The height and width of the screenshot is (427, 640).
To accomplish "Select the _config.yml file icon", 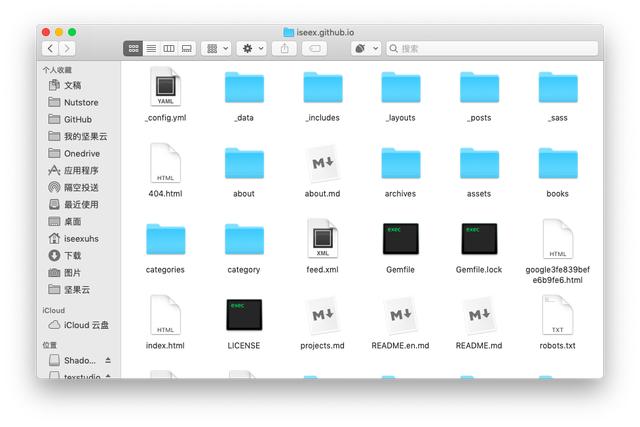I will tap(165, 89).
